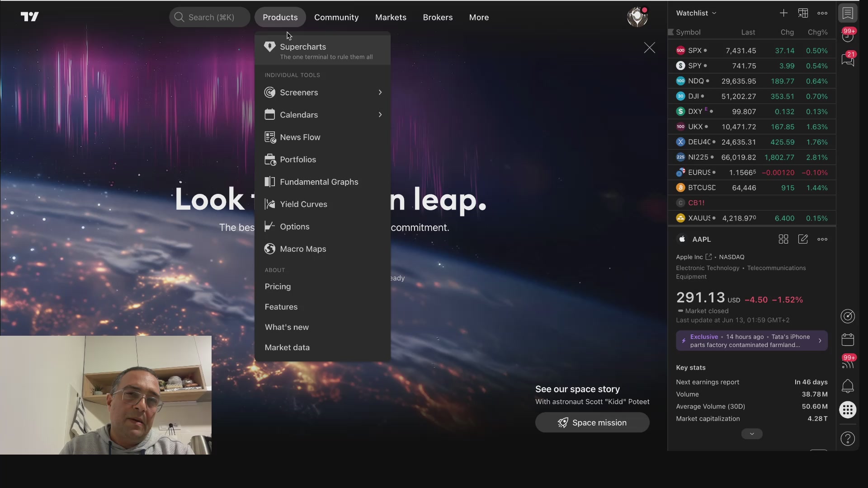Open the exclusive Tata iPhone news banner
This screenshot has width=868, height=488.
752,341
